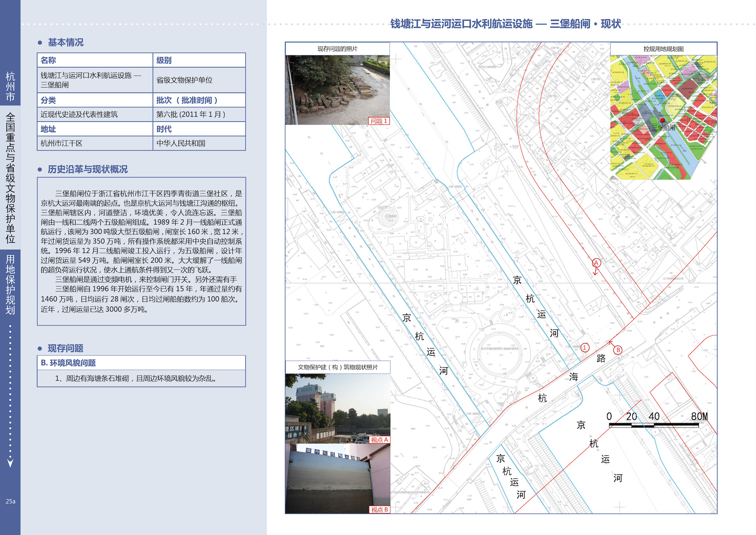Click the 海 road character on the map

pos(574,377)
